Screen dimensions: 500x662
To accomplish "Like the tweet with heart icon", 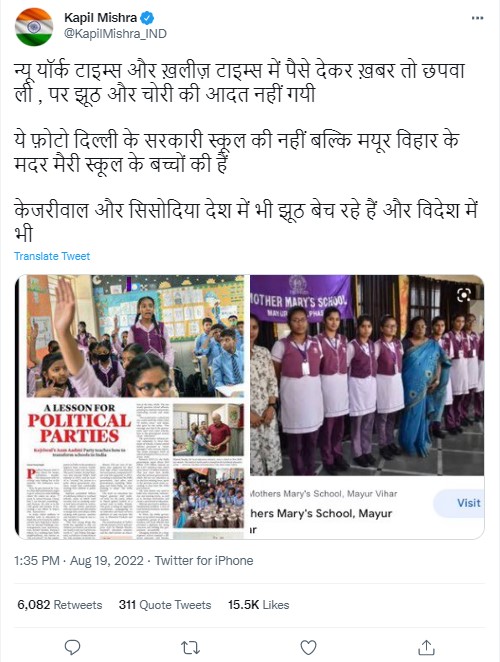I will point(308,647).
